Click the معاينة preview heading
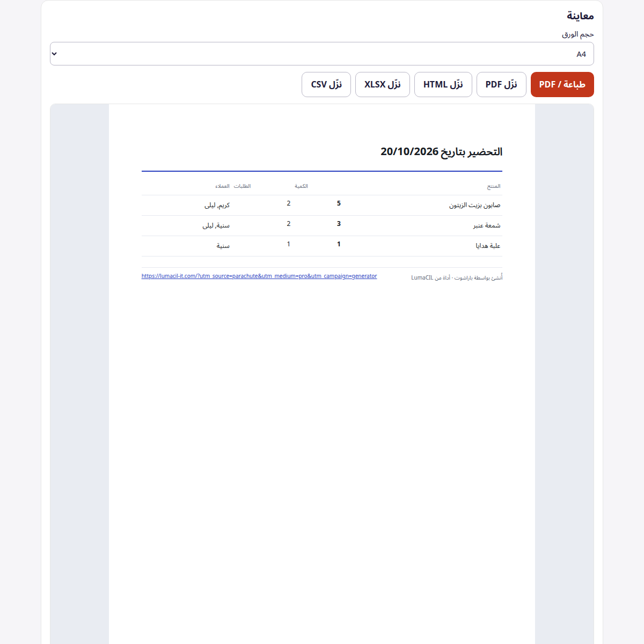This screenshot has width=644, height=644. [x=580, y=16]
